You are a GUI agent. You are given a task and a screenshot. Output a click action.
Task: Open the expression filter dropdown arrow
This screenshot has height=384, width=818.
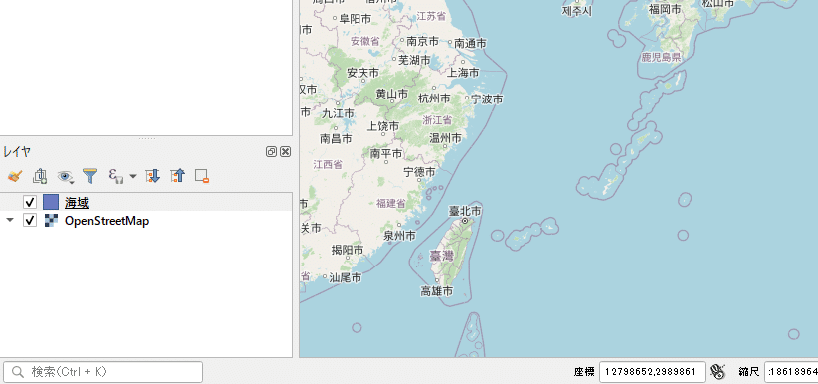133,176
